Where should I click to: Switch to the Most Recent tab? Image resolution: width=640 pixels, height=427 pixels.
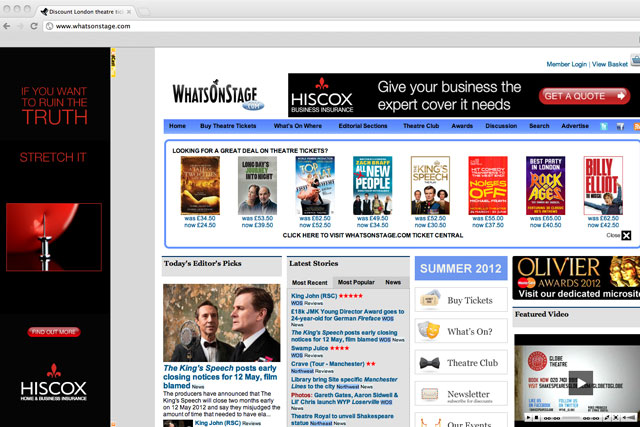(309, 282)
